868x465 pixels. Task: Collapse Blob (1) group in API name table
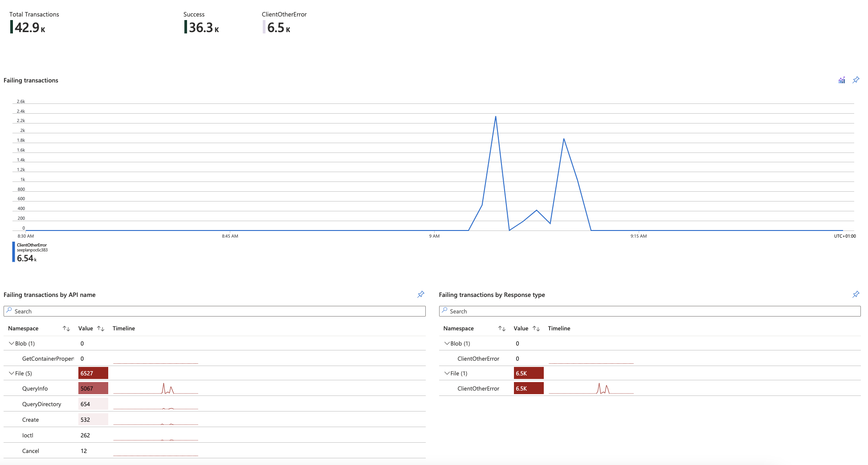[12, 343]
